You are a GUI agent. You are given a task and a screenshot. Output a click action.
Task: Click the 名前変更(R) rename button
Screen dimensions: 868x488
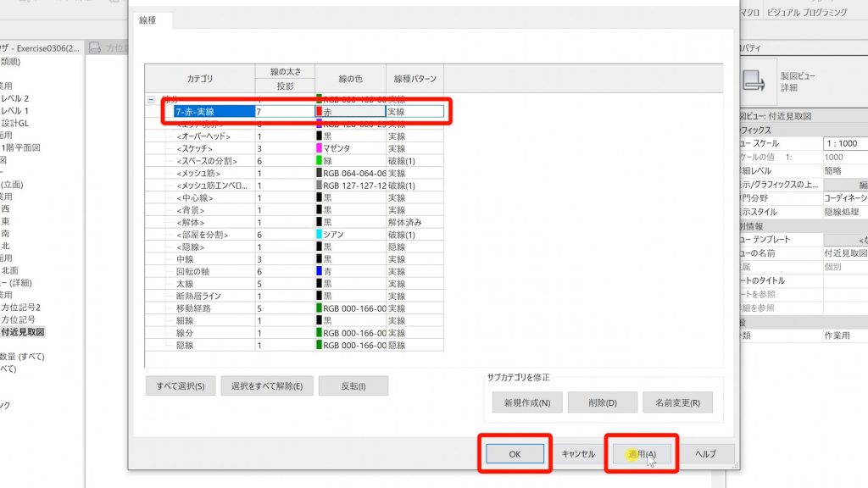pyautogui.click(x=677, y=402)
